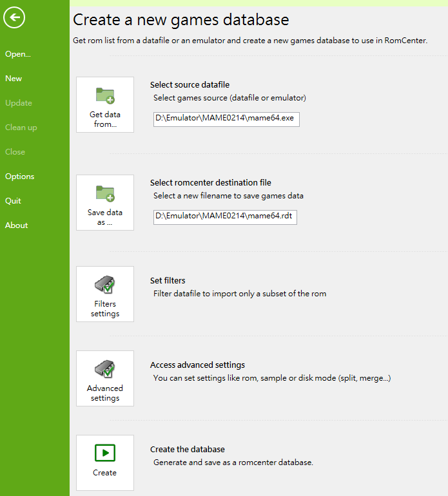Open Advanced settings via its checklist icon
This screenshot has height=496, width=448.
105,369
